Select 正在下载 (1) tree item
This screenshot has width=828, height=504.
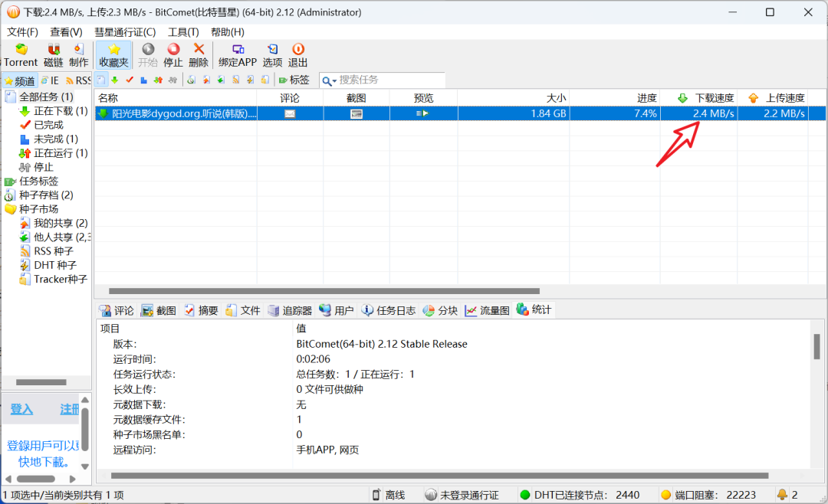[x=61, y=111]
